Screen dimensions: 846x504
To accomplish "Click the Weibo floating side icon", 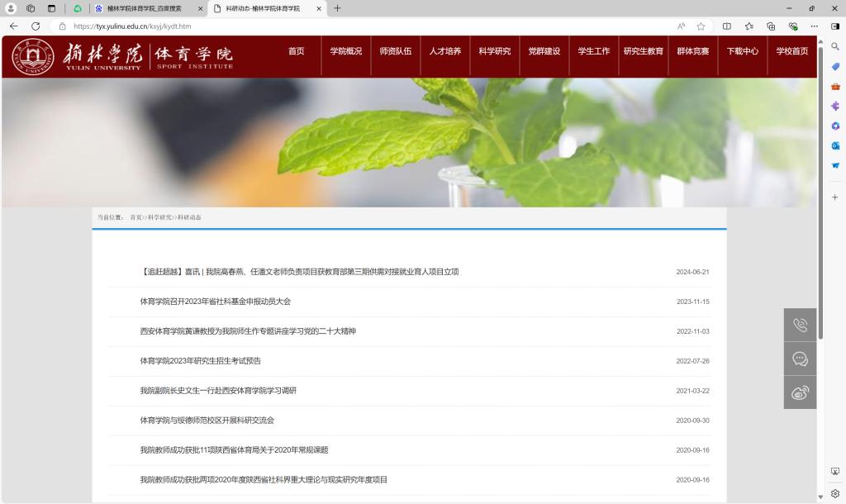I will (800, 392).
